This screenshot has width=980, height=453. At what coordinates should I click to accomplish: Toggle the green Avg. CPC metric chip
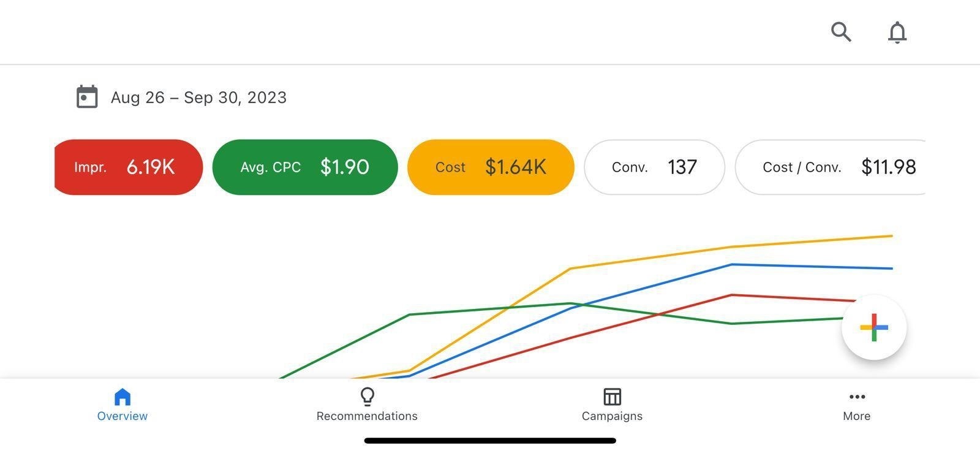304,167
